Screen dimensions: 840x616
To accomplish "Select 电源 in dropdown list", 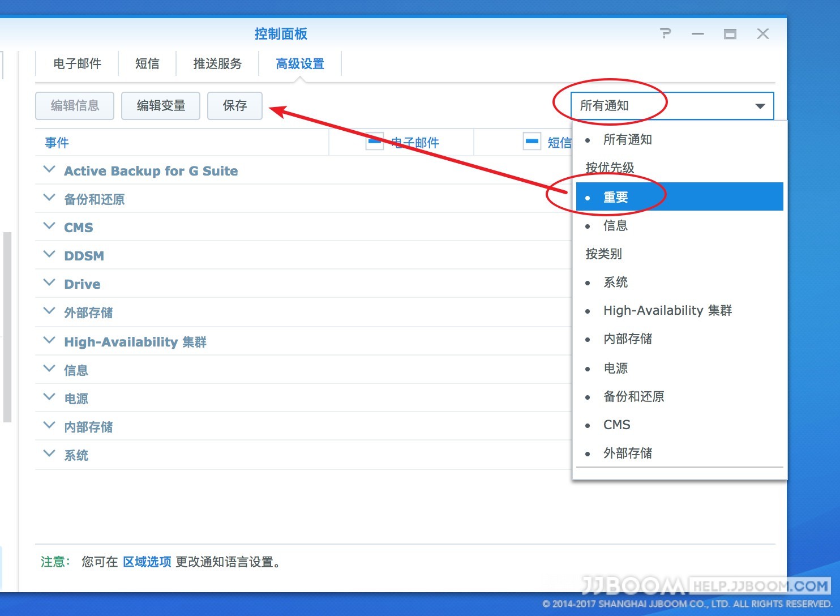I will click(679, 368).
